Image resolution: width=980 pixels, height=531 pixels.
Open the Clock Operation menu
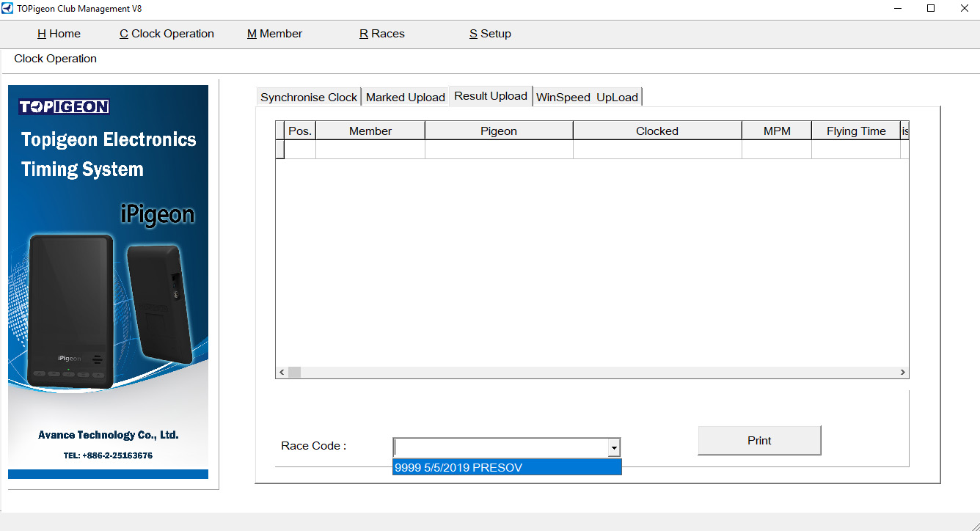(x=167, y=34)
